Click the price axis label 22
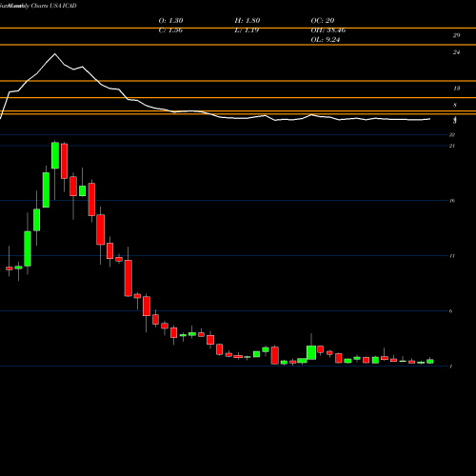476x476 pixels. pos(452,135)
